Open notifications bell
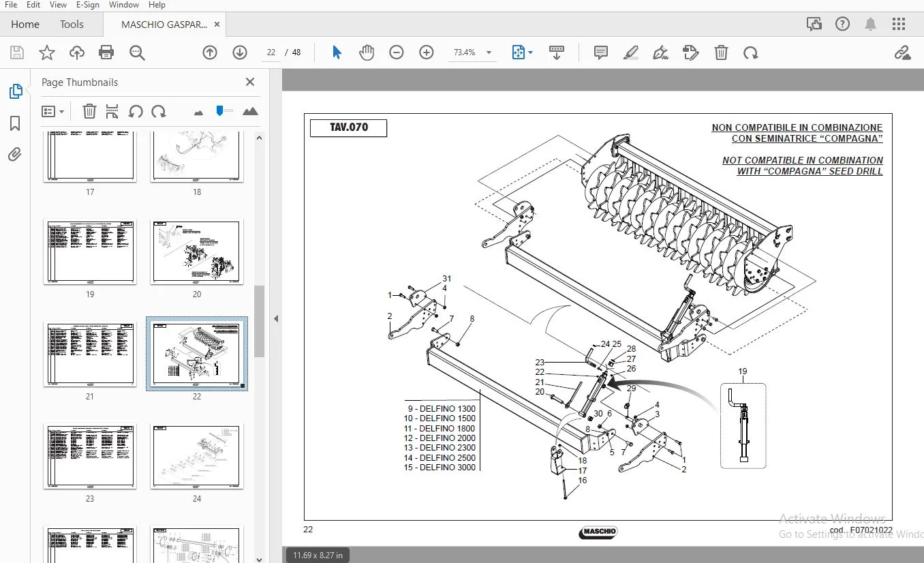The height and width of the screenshot is (563, 924). point(870,24)
